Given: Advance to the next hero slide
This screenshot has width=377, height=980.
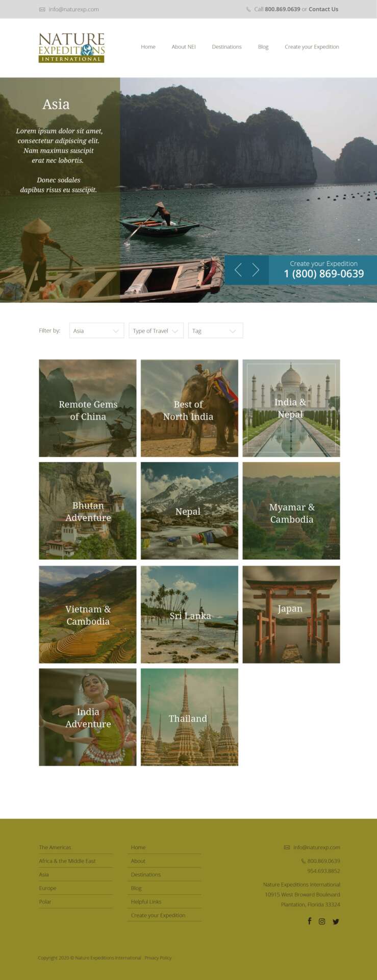Looking at the screenshot, I should pyautogui.click(x=256, y=270).
